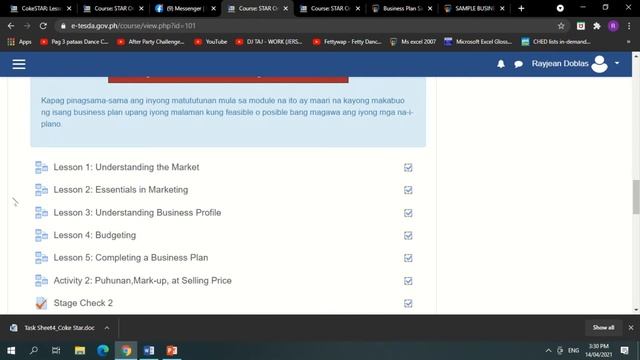
Task: Toggle completion checkbox for Lesson 5
Action: pos(408,258)
